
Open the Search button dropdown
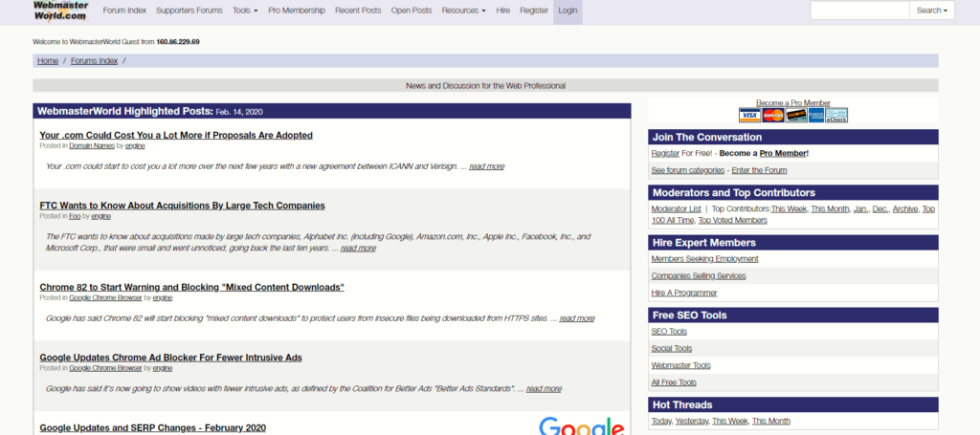tap(932, 11)
